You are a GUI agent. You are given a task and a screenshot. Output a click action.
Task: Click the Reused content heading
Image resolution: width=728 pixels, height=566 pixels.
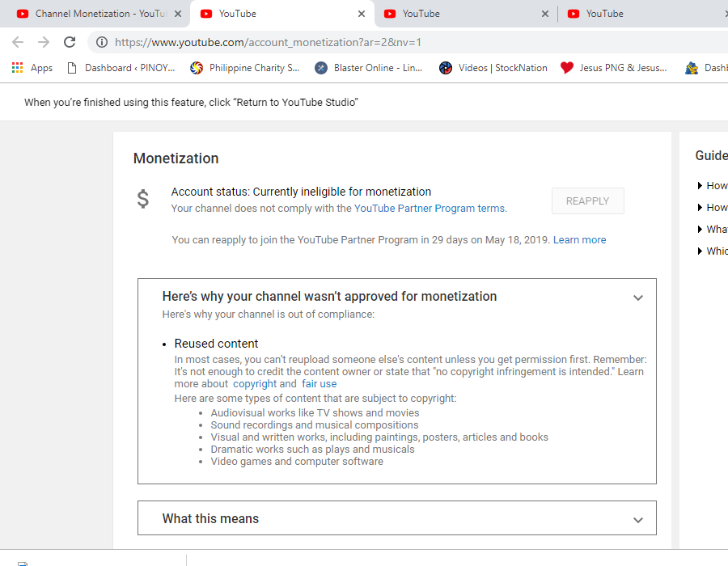point(216,344)
